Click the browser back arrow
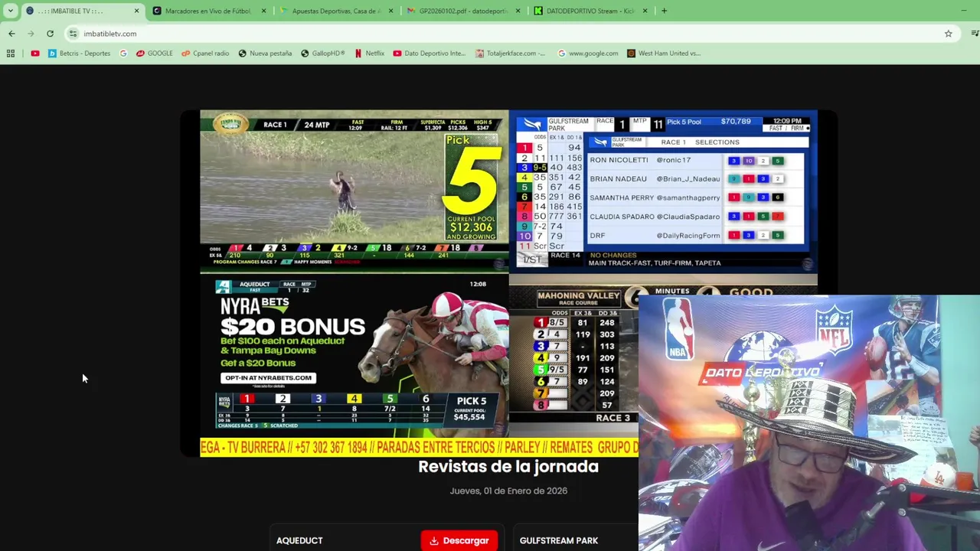The width and height of the screenshot is (980, 551). [11, 34]
